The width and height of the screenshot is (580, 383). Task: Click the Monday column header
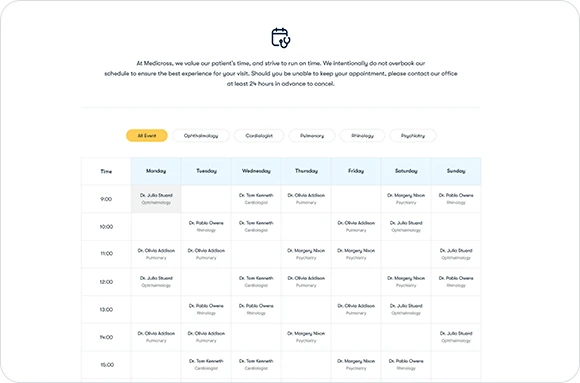[x=156, y=171]
